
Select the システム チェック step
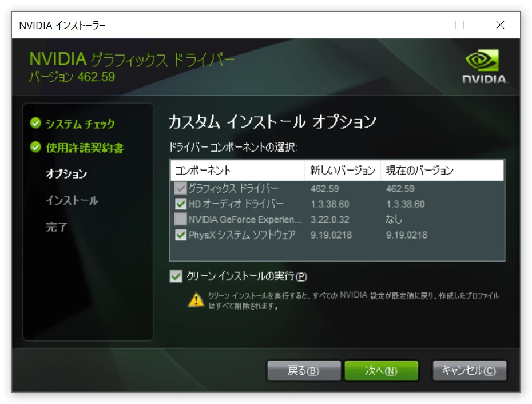click(x=81, y=124)
